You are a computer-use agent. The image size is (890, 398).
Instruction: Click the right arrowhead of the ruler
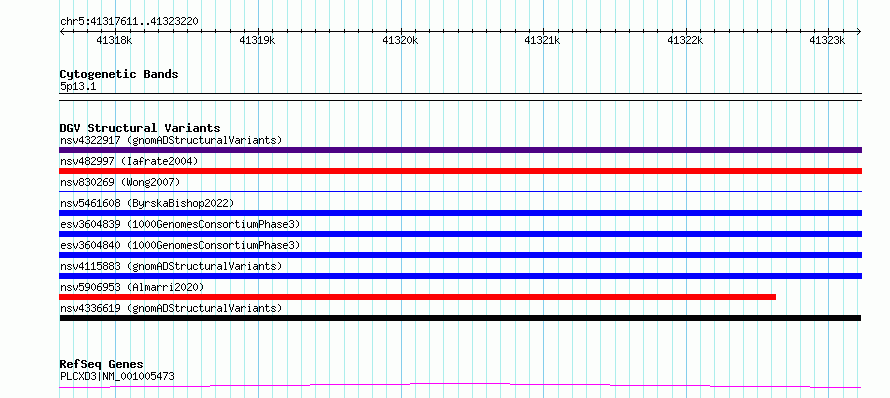point(859,32)
